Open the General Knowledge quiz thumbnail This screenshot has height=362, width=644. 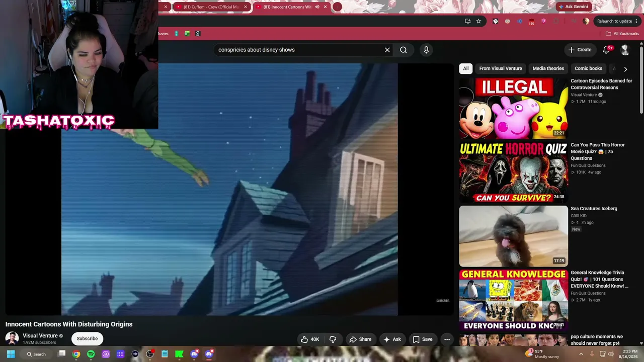(x=513, y=300)
